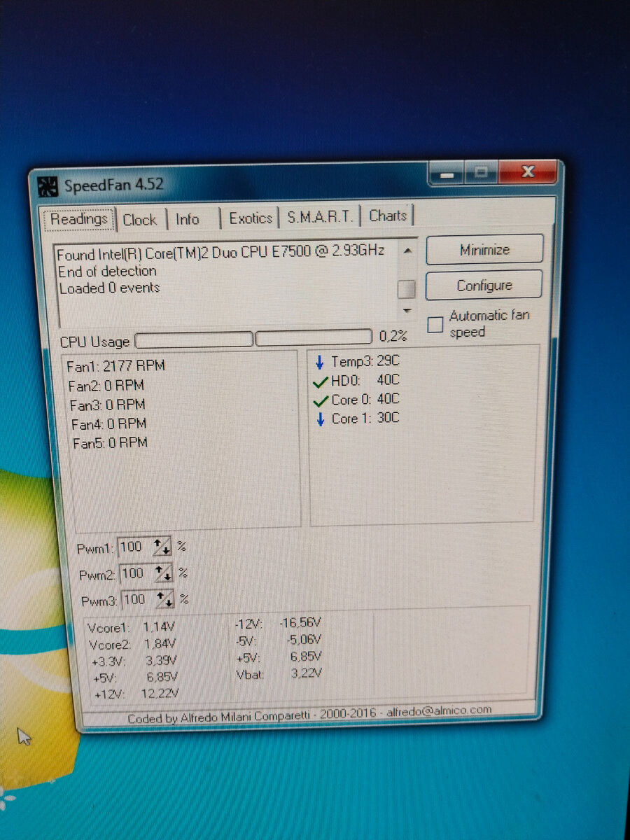
Task: Click the Pwm2 spinner arrows
Action: tap(164, 573)
